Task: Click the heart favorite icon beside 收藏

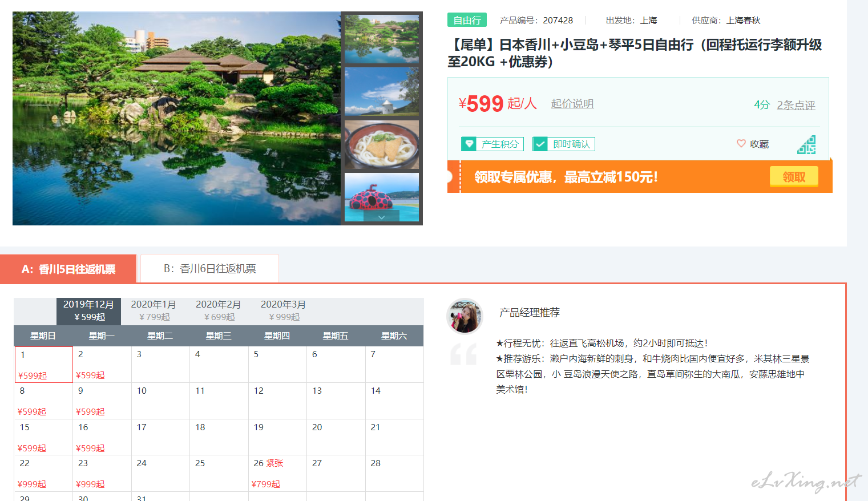Action: pos(741,144)
